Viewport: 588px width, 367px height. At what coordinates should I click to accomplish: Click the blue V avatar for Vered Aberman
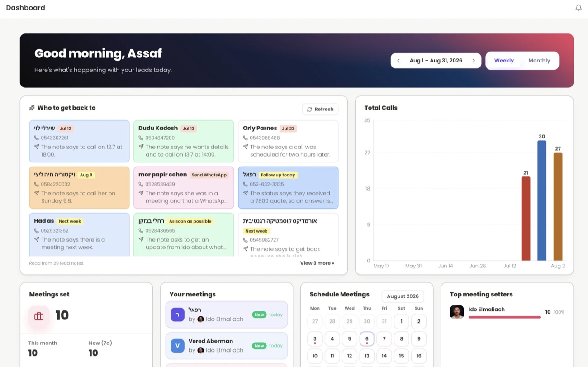click(177, 346)
